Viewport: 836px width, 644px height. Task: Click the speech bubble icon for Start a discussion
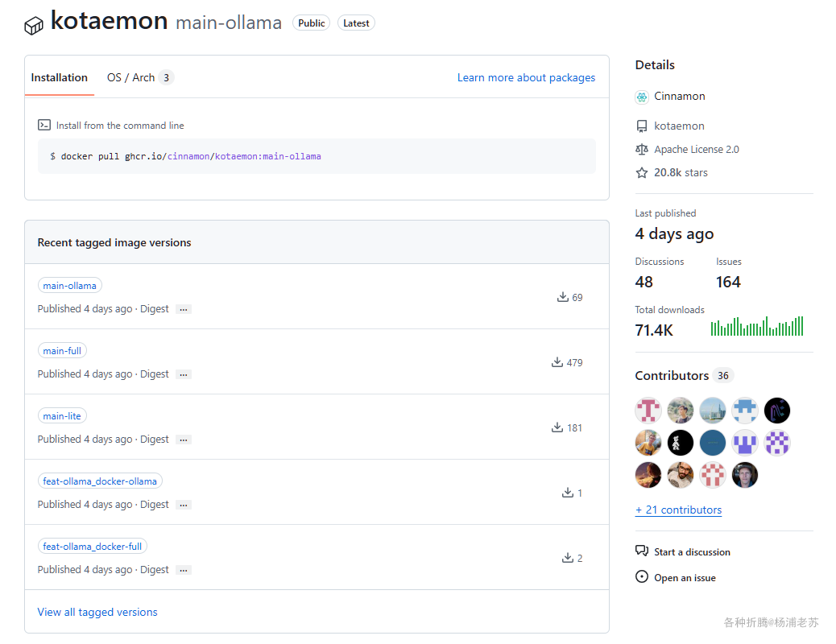pyautogui.click(x=642, y=551)
